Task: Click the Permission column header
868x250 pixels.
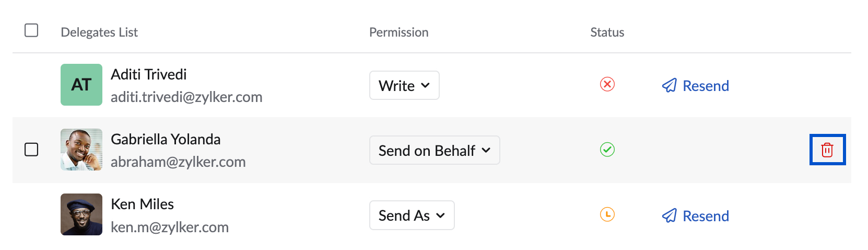Action: (398, 32)
